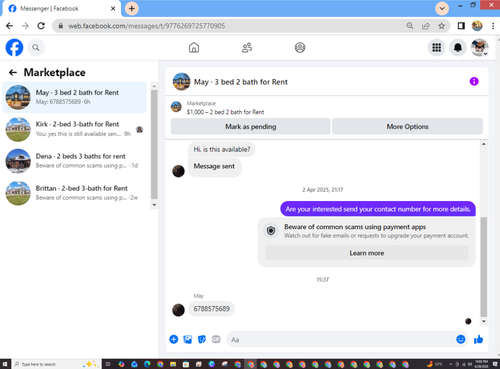Choose a GIF using the GIF icon
This screenshot has height=369, width=500.
(x=216, y=339)
